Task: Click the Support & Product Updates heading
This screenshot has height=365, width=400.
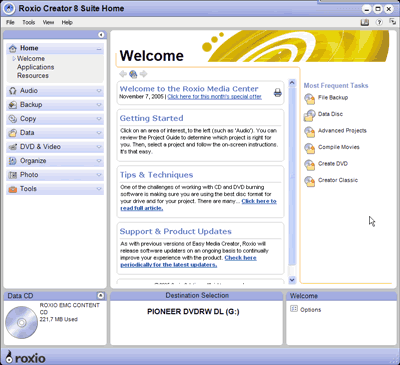Action: point(175,232)
